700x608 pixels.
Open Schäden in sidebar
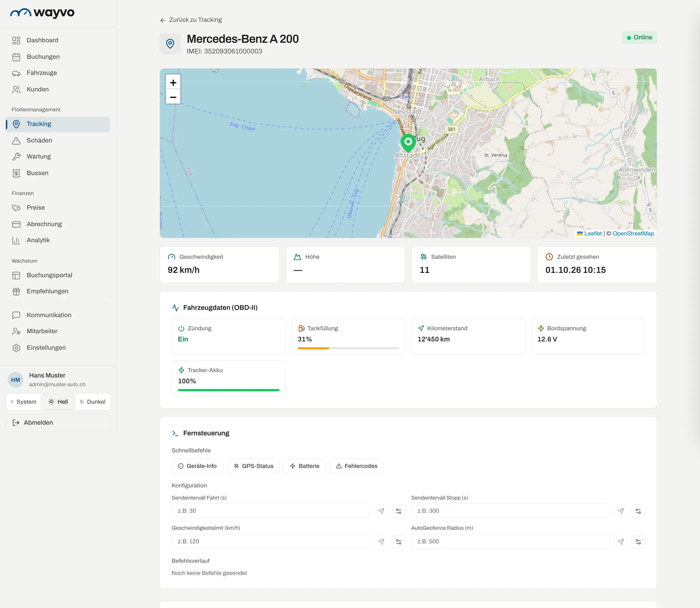click(x=58, y=140)
